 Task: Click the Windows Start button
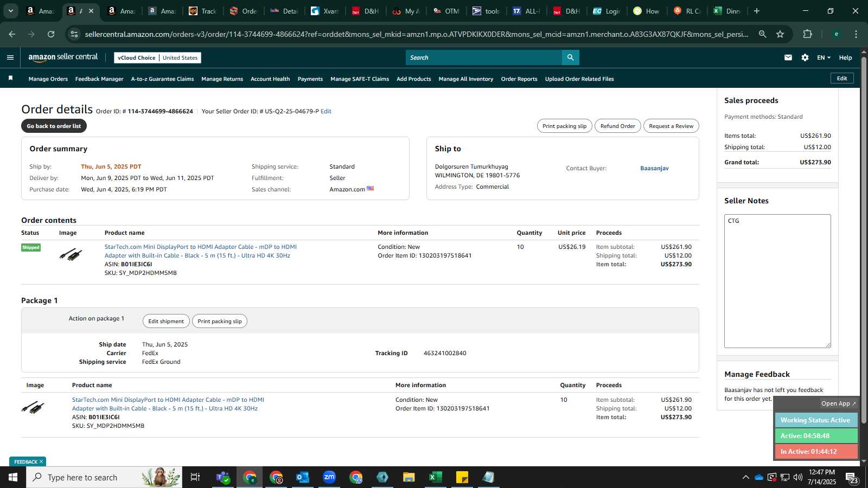click(13, 477)
